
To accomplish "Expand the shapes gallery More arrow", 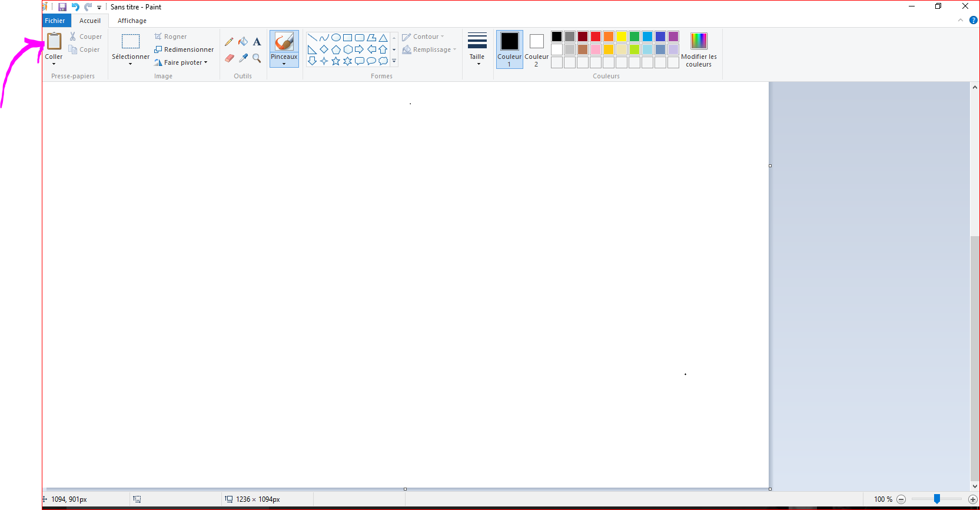I will [394, 61].
